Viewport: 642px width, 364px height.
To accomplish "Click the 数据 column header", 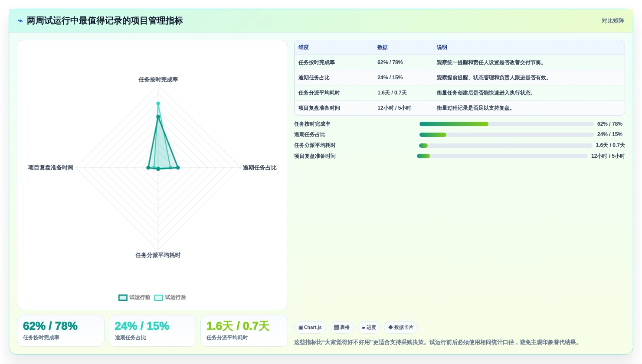I will [x=383, y=48].
